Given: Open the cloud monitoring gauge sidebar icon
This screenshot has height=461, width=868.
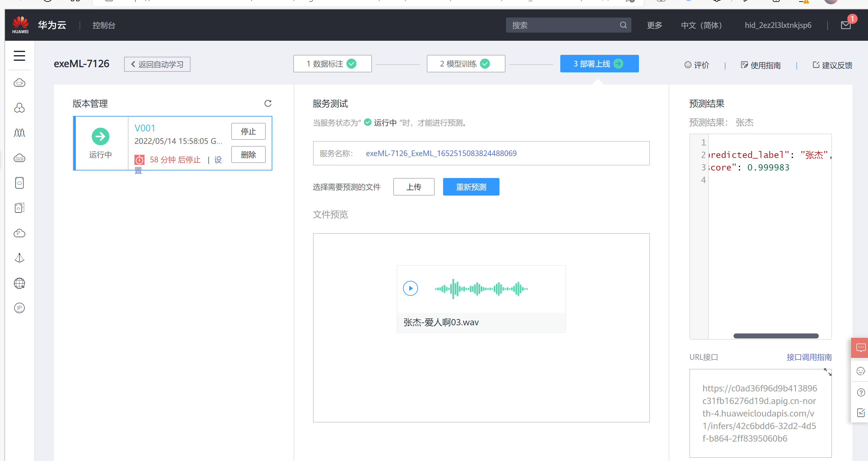Looking at the screenshot, I should tap(19, 233).
